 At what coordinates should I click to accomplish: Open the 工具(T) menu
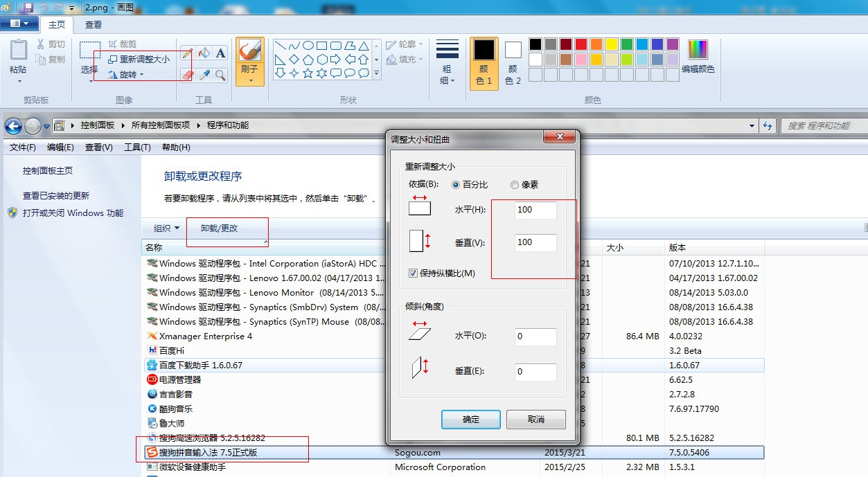coord(137,147)
